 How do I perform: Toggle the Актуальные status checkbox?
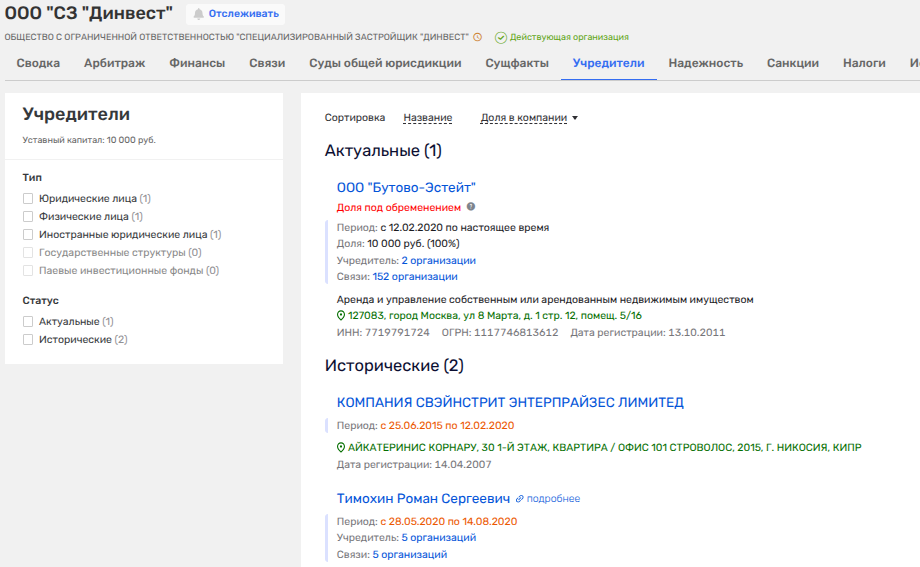(29, 322)
